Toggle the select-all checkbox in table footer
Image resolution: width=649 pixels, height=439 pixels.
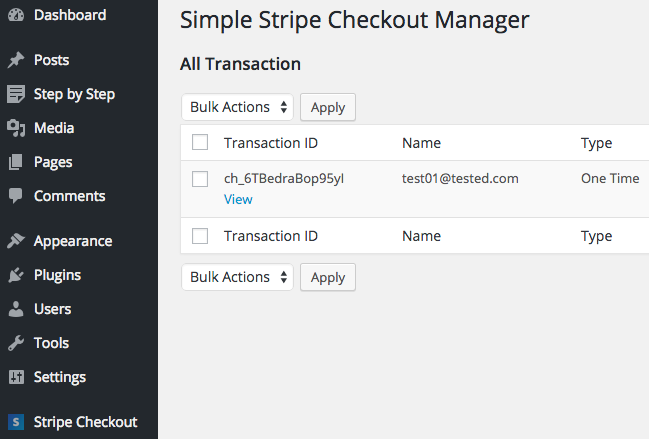200,236
